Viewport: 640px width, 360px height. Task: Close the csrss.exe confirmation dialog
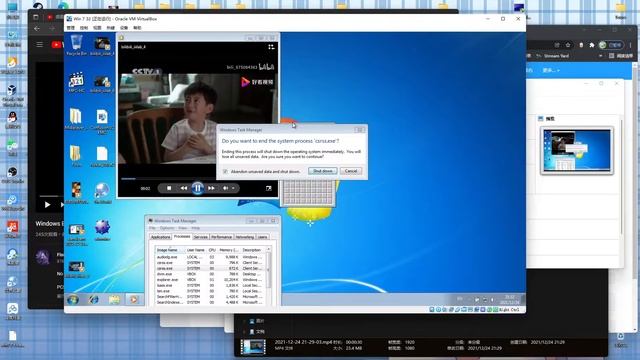[360, 130]
